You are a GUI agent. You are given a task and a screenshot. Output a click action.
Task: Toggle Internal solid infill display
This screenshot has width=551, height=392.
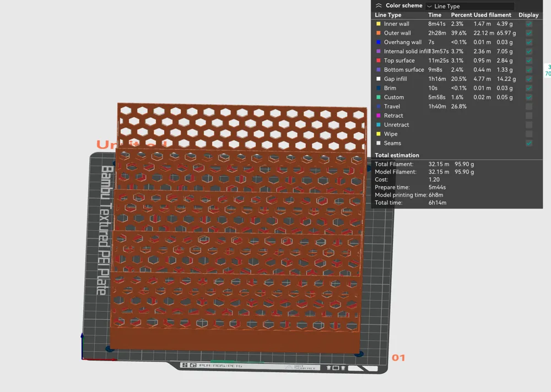[x=528, y=51]
